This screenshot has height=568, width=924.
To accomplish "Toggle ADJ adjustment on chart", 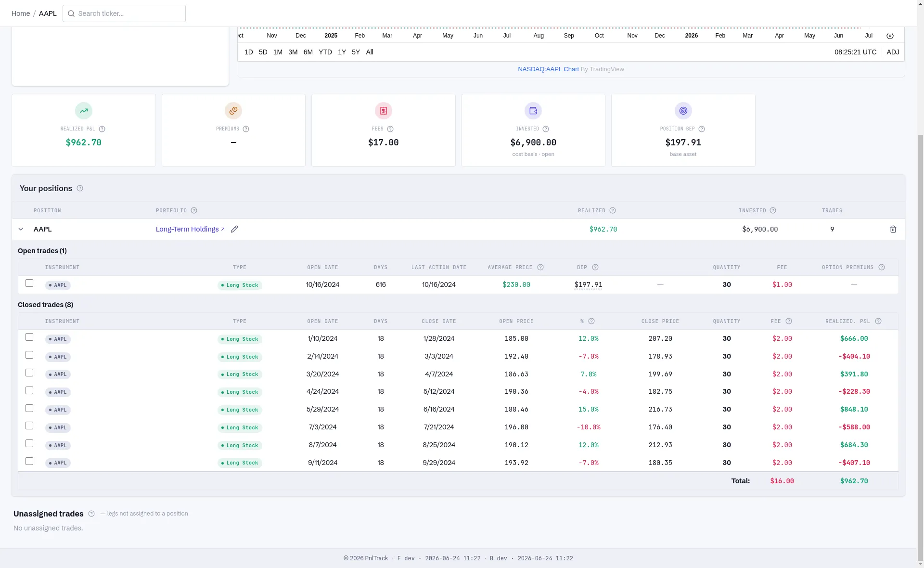I will coord(893,52).
